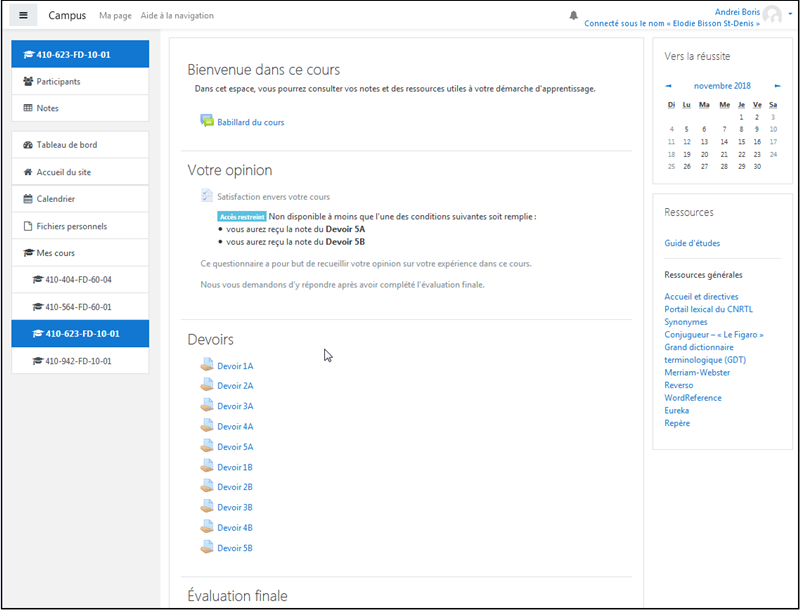Viewport: 800px width, 610px height.
Task: Click the Devoir 3B assignment icon
Action: tap(207, 507)
